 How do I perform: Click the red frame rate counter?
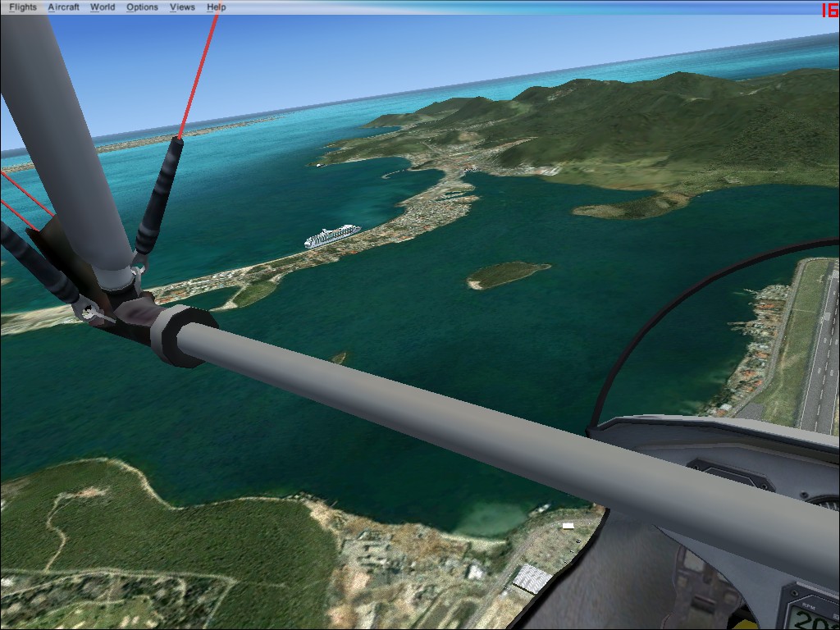[x=829, y=10]
